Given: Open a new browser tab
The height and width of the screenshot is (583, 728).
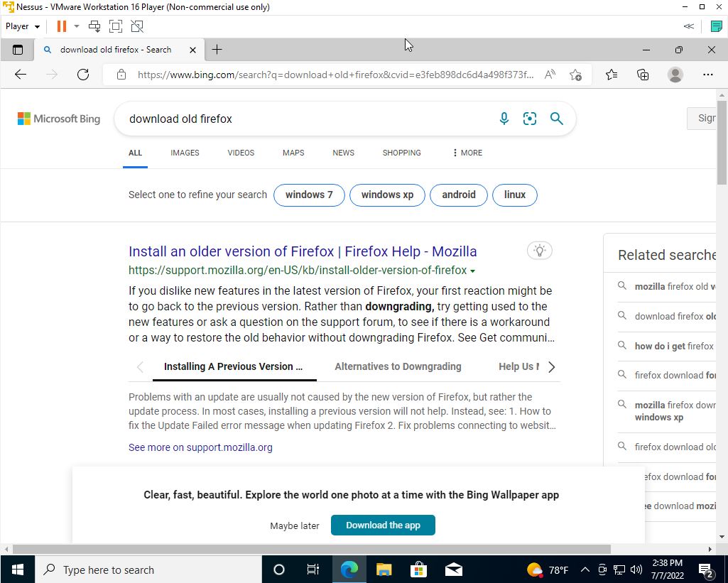Looking at the screenshot, I should 217,50.
